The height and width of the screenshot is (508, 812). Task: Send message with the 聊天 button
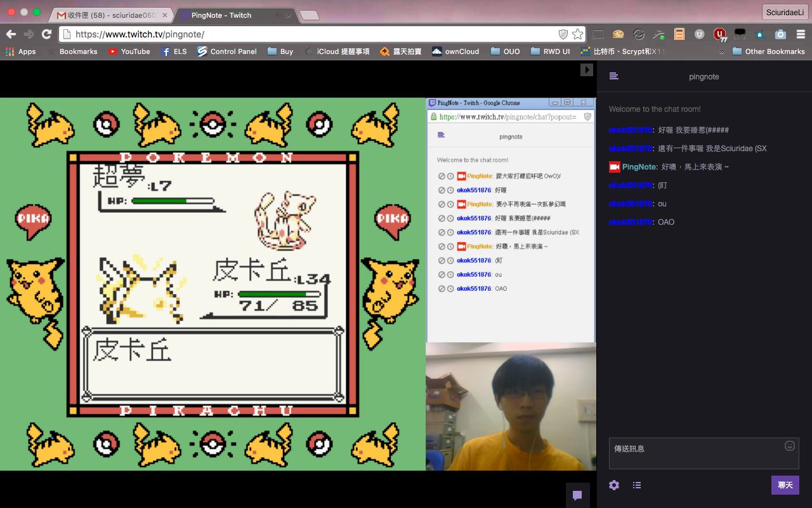pyautogui.click(x=785, y=485)
